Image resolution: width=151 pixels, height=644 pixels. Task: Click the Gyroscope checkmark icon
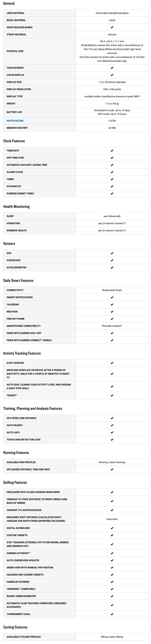click(112, 260)
